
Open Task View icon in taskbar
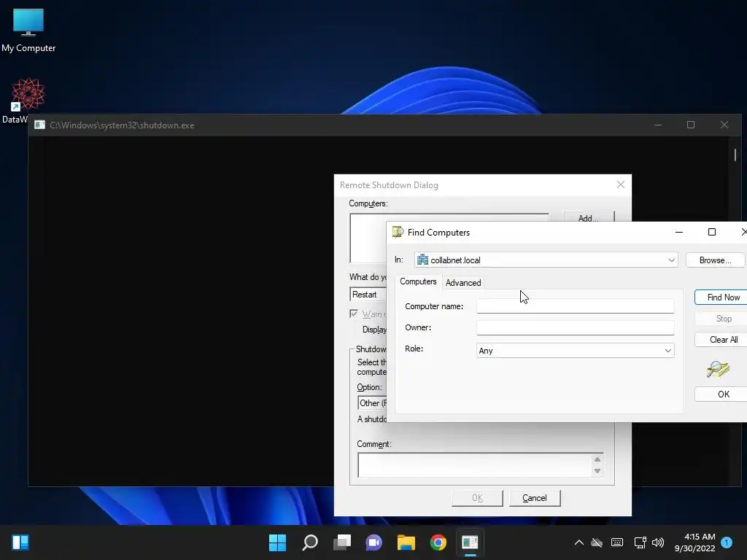point(341,542)
